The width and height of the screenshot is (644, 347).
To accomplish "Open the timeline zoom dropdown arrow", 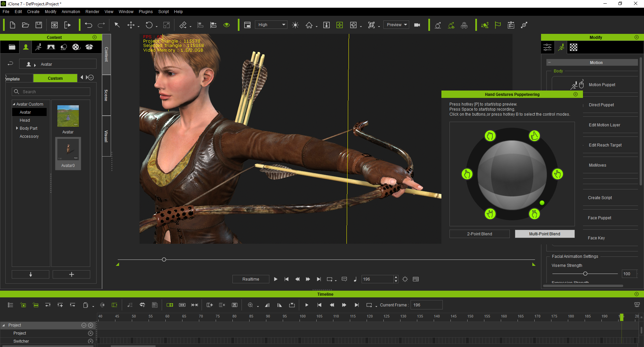I will (x=258, y=306).
